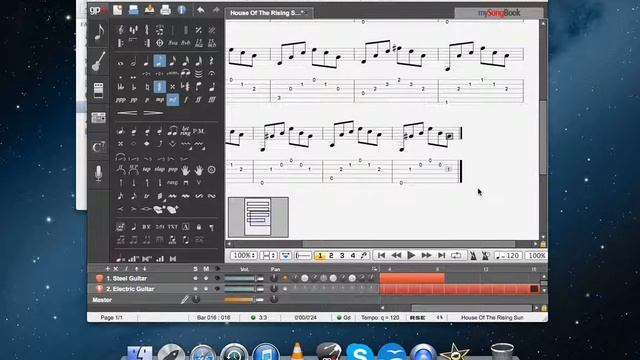Select the Steel Guitar track name

coord(126,278)
